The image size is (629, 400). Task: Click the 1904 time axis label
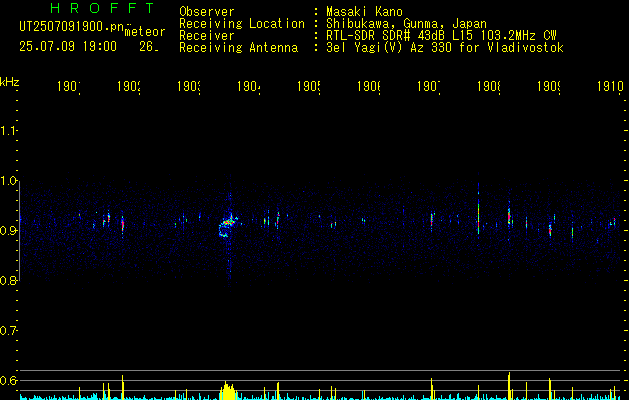tap(248, 86)
